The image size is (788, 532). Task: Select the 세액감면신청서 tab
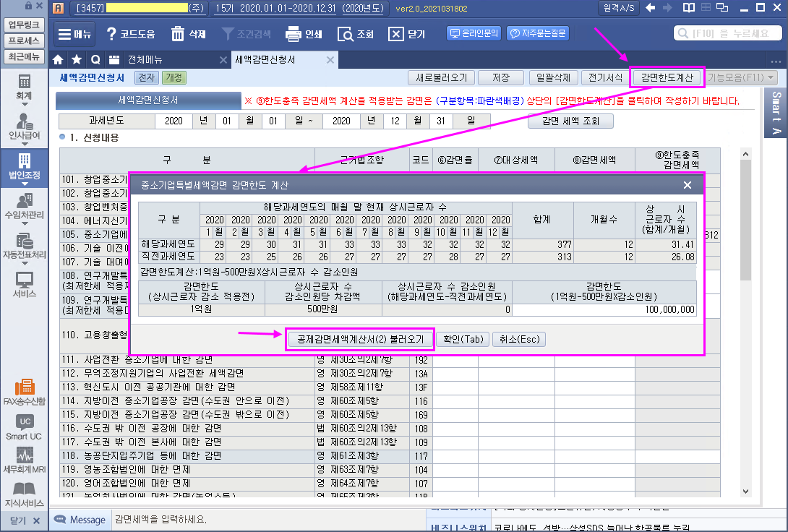tap(265, 60)
